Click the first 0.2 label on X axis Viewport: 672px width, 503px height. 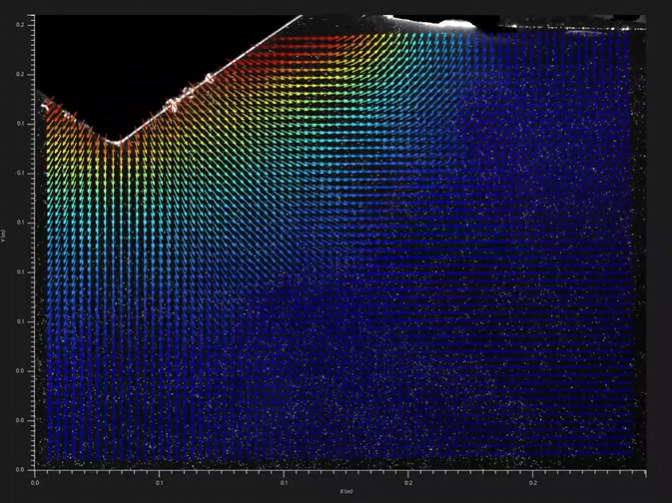coord(409,481)
